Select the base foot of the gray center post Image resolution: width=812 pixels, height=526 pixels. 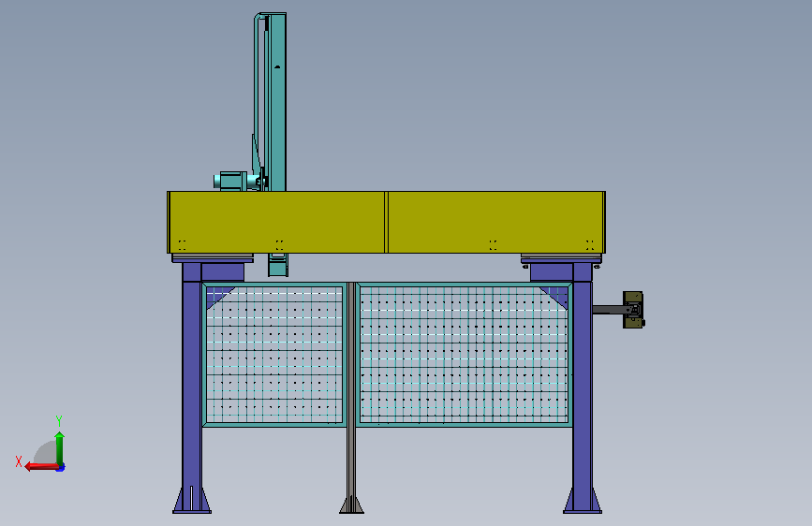coord(351,504)
